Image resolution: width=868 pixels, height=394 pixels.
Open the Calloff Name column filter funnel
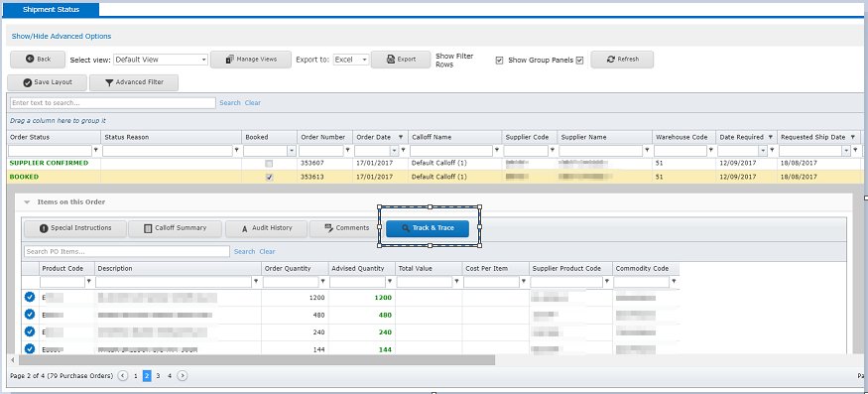point(497,150)
